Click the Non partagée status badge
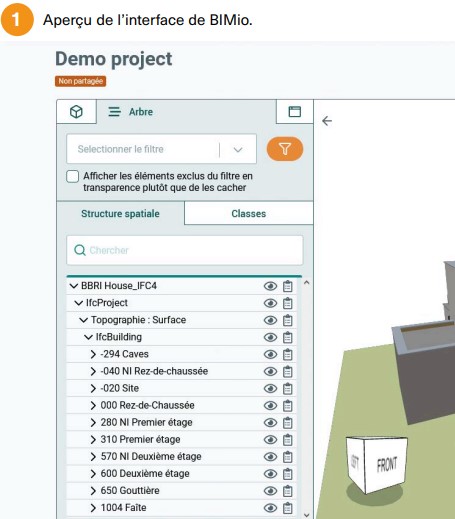455x519 pixels. 80,81
